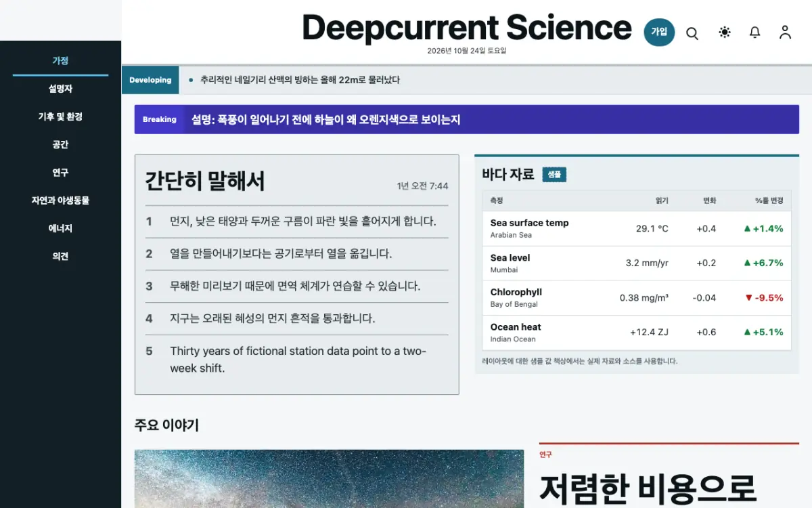
Task: Click the -9.5% down-arrow change
Action: pos(764,298)
